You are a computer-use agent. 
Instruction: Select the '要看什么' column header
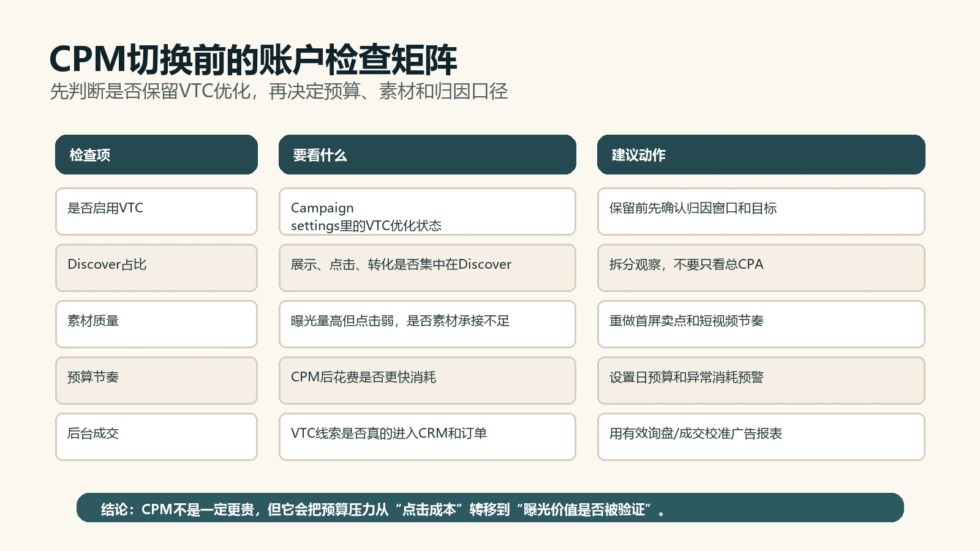point(428,155)
